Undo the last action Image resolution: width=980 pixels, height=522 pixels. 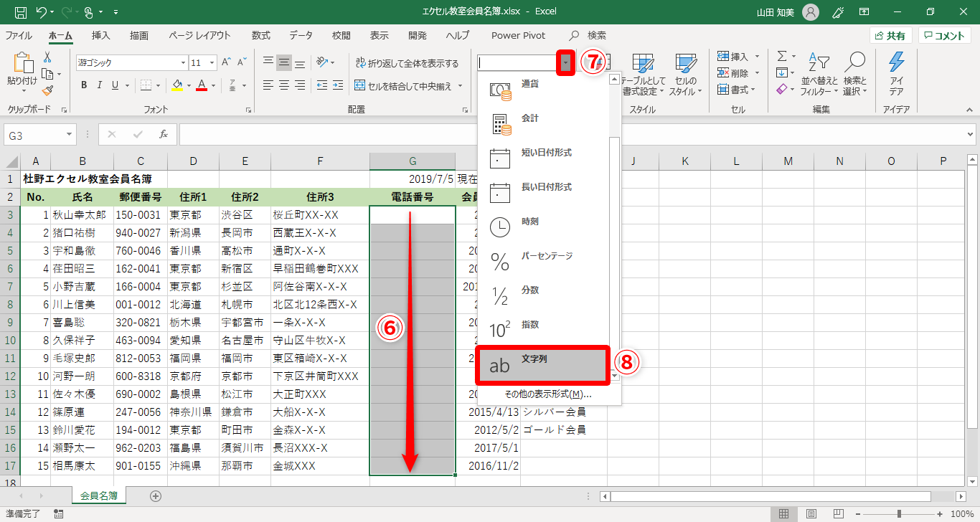point(42,12)
